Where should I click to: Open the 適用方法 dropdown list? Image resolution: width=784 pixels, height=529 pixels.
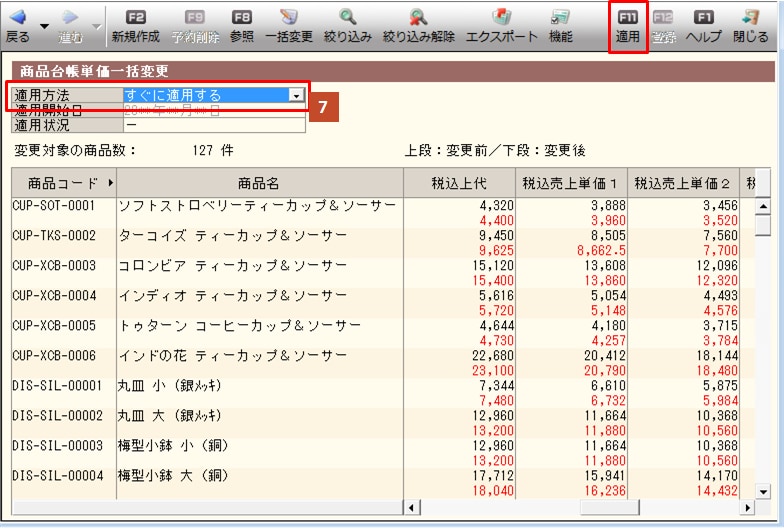pos(296,95)
